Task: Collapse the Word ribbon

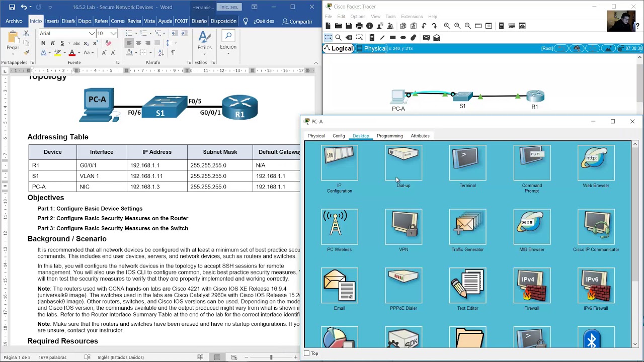Action: tap(316, 63)
